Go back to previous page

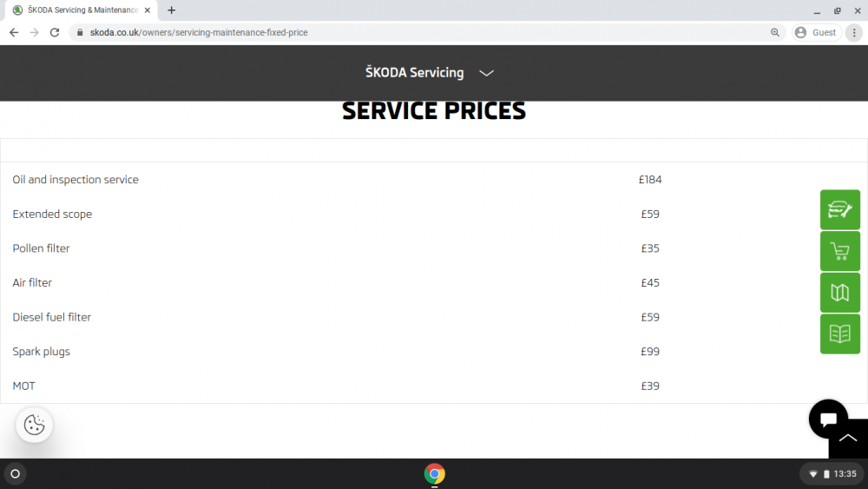click(x=14, y=33)
